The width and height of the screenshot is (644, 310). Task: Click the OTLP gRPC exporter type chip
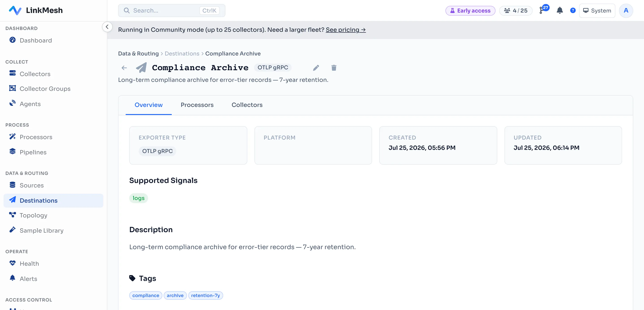coord(157,151)
